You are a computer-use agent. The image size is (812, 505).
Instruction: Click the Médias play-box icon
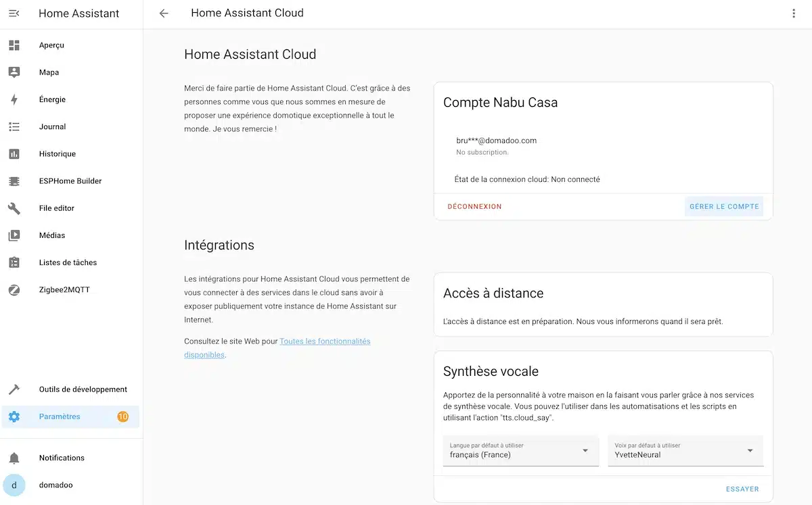pyautogui.click(x=14, y=235)
